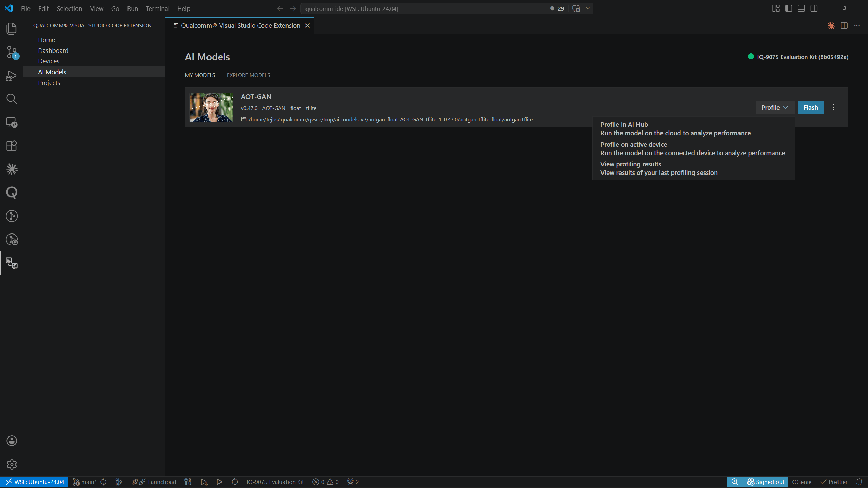Open the Search view in activity bar
This screenshot has height=488, width=868.
coord(12,99)
